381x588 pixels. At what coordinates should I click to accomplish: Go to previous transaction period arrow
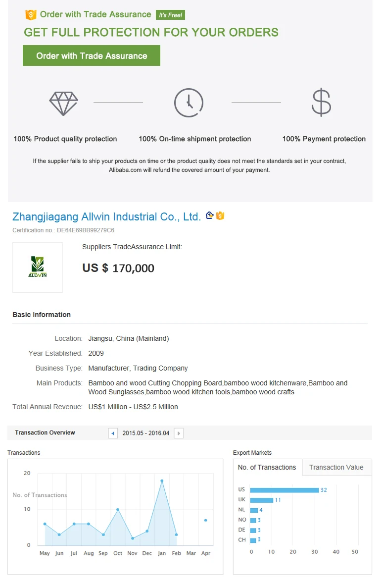[x=113, y=433]
